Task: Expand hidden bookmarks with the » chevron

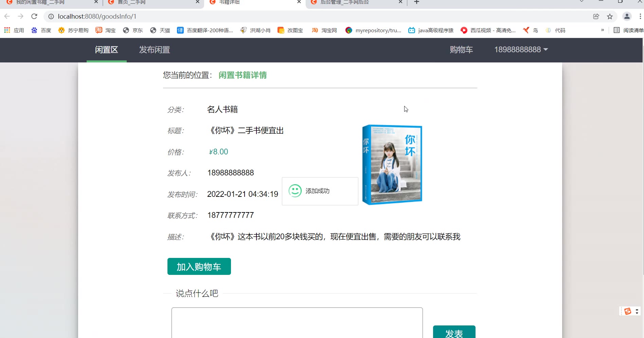Action: 603,30
